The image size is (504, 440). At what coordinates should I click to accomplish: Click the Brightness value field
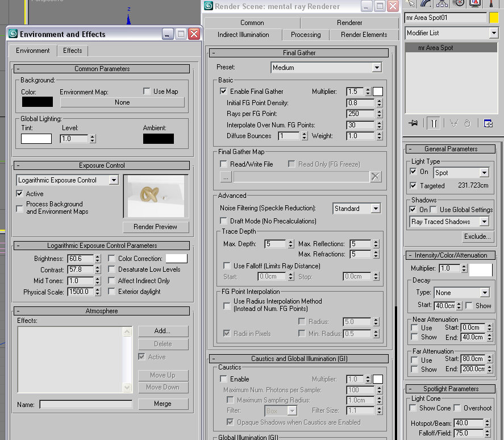80,259
